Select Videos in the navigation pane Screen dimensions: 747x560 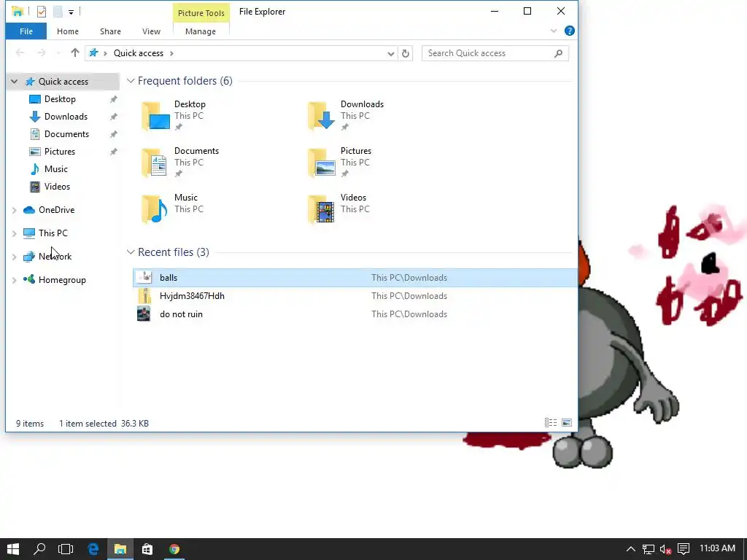[57, 187]
